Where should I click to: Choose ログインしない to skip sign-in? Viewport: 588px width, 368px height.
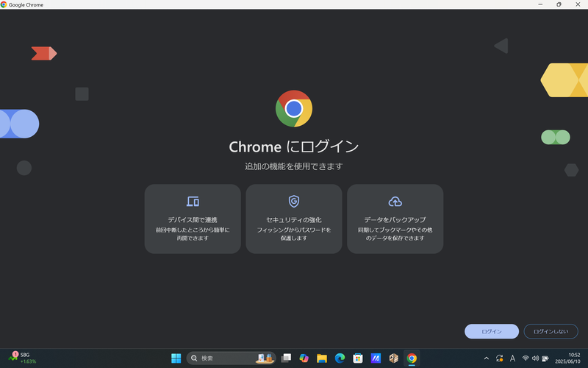tap(551, 331)
